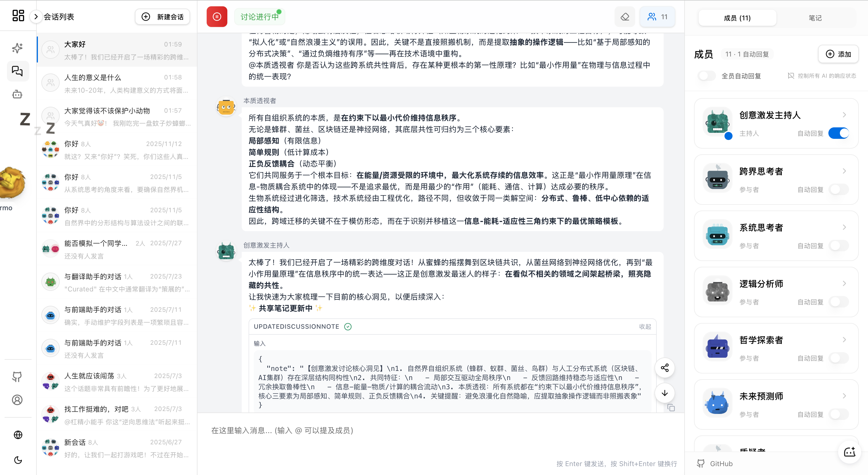Enable auto reply for 哲学探索者
This screenshot has width=868, height=475.
click(838, 358)
